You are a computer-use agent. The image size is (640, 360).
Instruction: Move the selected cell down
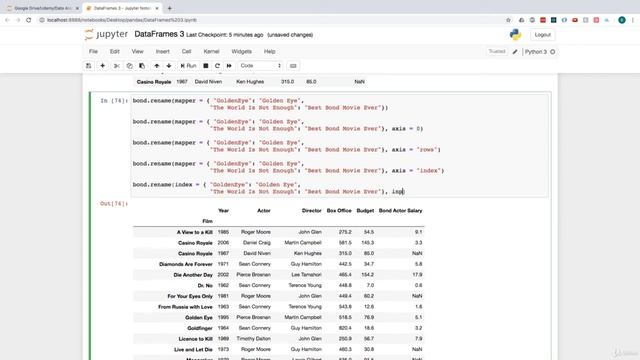point(169,66)
